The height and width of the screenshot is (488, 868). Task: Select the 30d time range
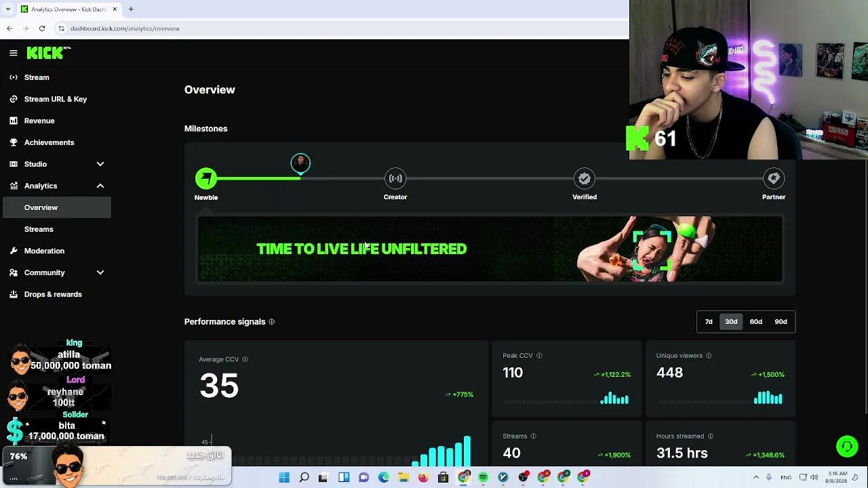click(731, 322)
